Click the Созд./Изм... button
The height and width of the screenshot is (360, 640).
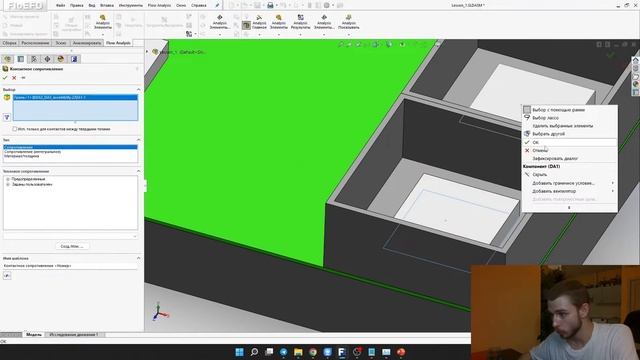pyautogui.click(x=72, y=246)
